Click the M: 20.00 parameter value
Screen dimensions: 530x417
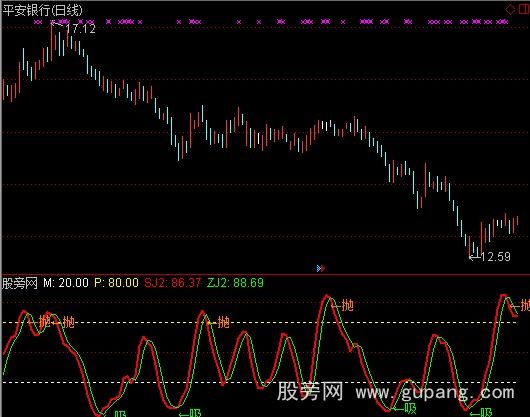click(66, 283)
